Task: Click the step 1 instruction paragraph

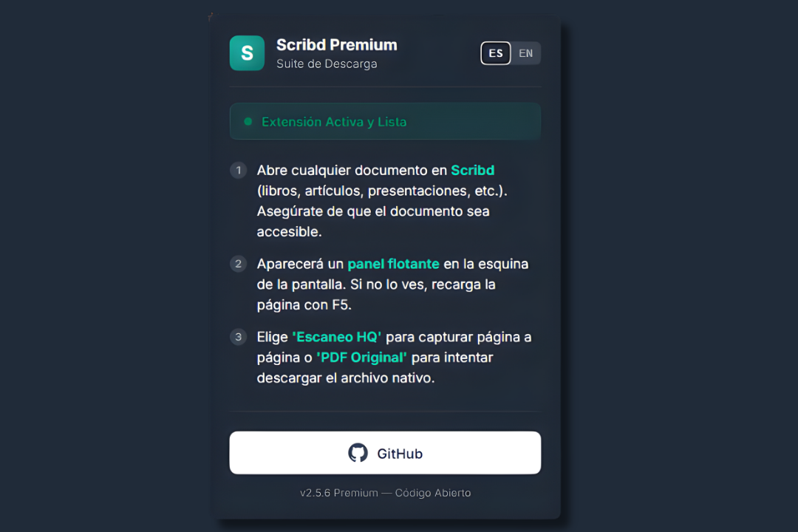Action: click(382, 200)
